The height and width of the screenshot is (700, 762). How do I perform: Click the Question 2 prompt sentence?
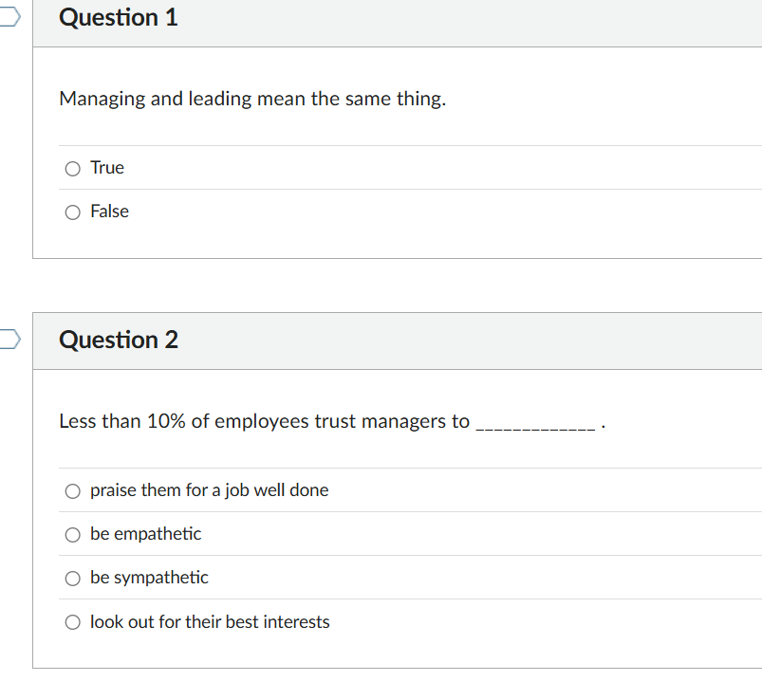pyautogui.click(x=264, y=421)
